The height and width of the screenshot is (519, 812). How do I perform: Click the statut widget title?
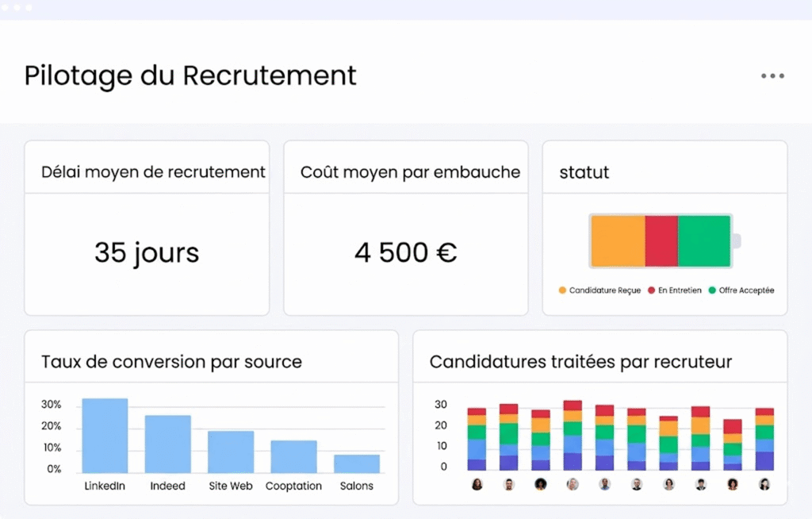point(584,172)
